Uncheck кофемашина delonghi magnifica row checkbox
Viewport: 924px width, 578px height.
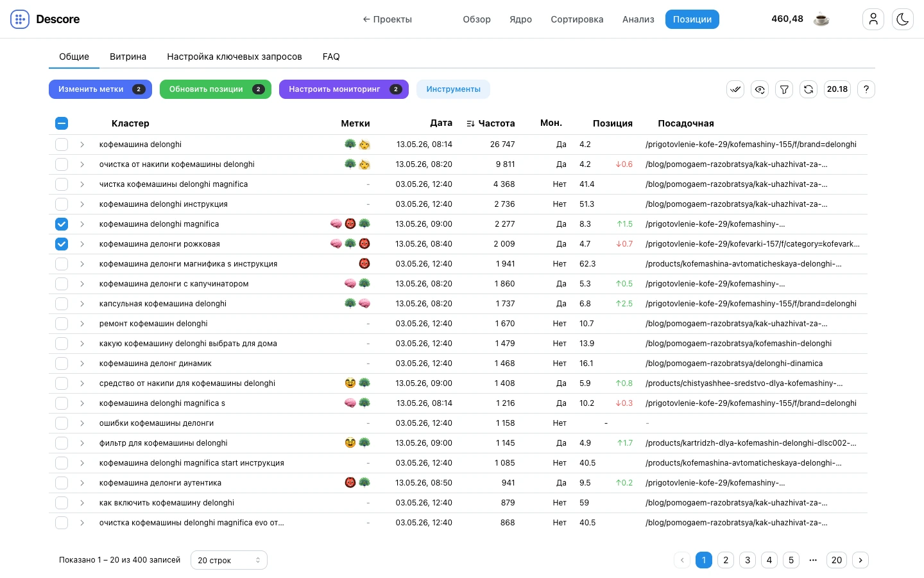click(x=62, y=224)
